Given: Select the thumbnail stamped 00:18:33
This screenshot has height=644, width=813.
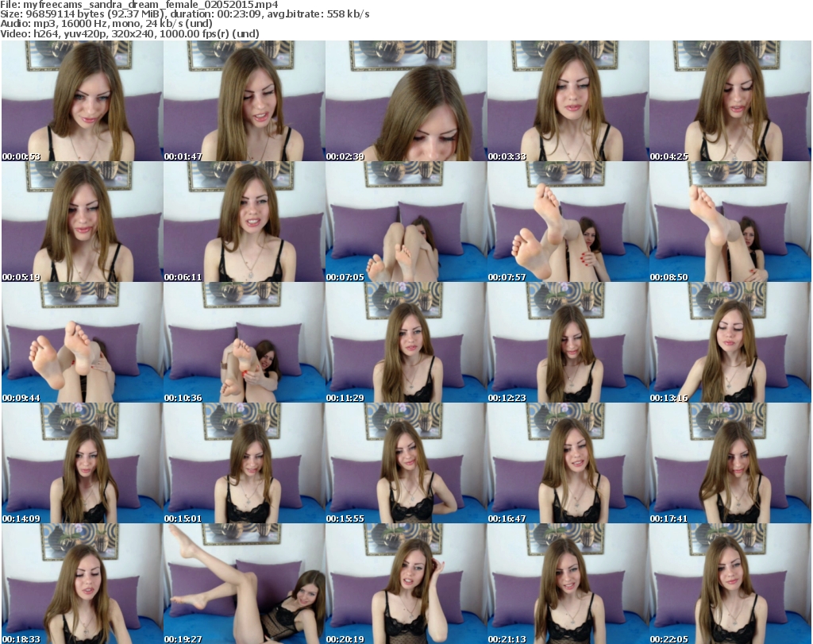Looking at the screenshot, I should point(82,584).
